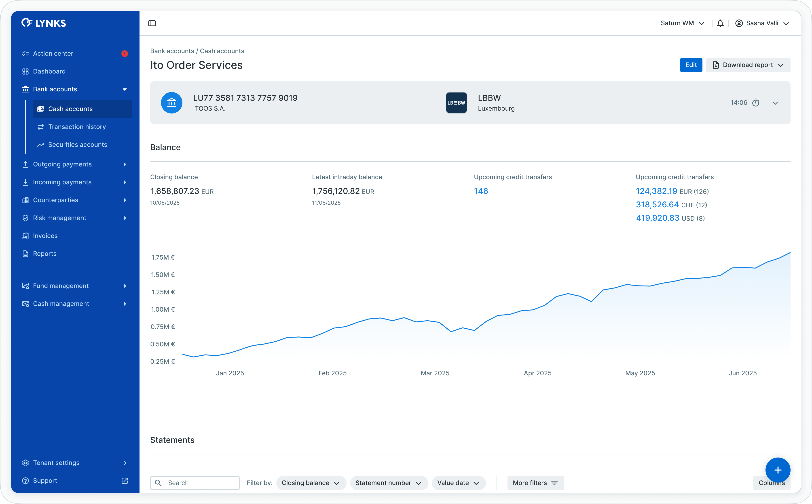812x504 pixels.
Task: Open the 146 upcoming transfers link
Action: coord(481,191)
